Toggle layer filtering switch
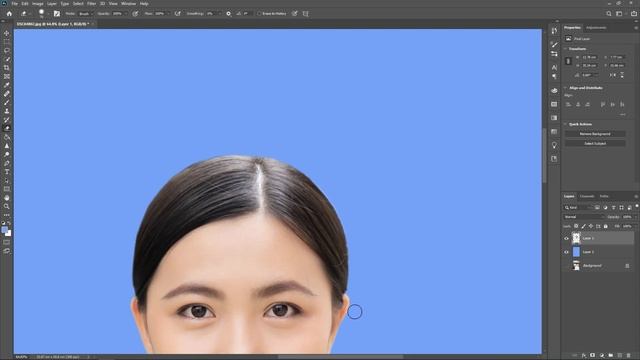This screenshot has height=360, width=640. [636, 207]
